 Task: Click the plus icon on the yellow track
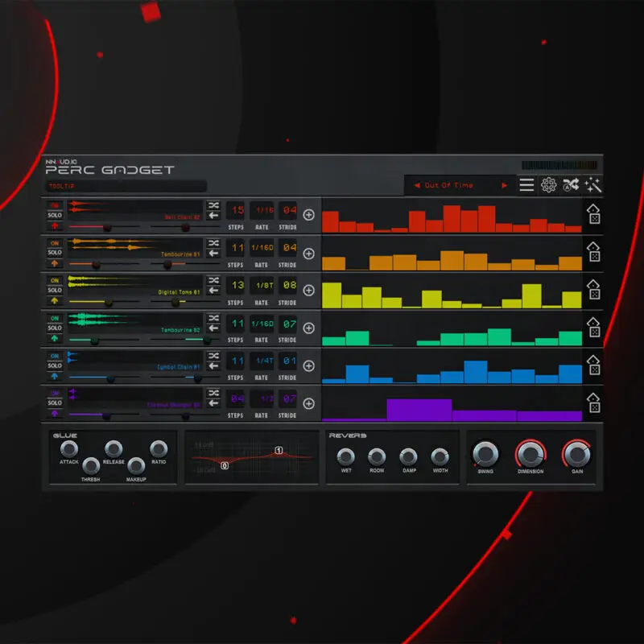[308, 291]
